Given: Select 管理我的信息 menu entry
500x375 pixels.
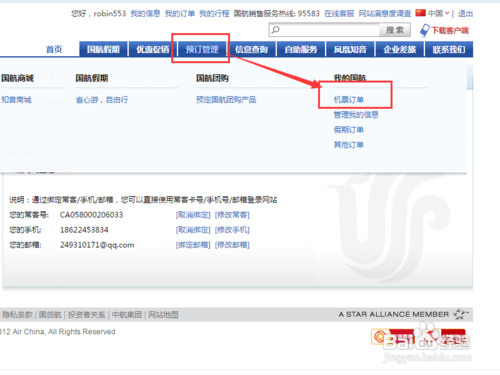Looking at the screenshot, I should click(356, 115).
